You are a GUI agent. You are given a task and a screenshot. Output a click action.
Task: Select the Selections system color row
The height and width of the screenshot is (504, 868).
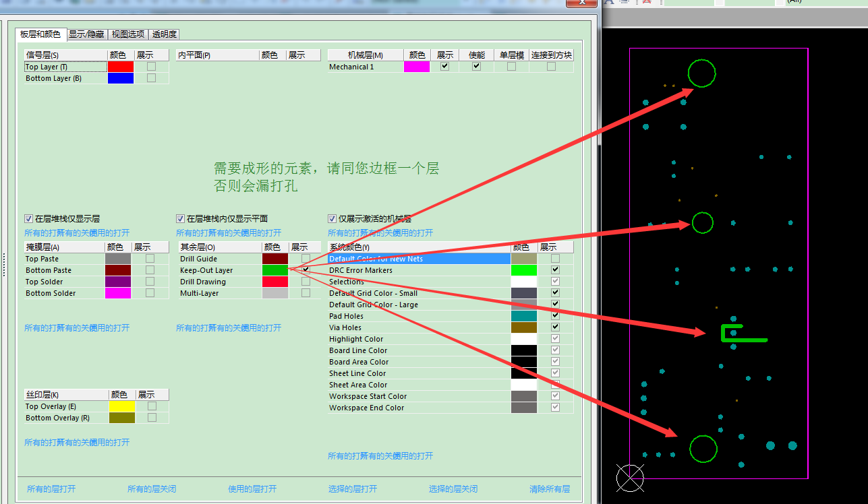pyautogui.click(x=419, y=282)
